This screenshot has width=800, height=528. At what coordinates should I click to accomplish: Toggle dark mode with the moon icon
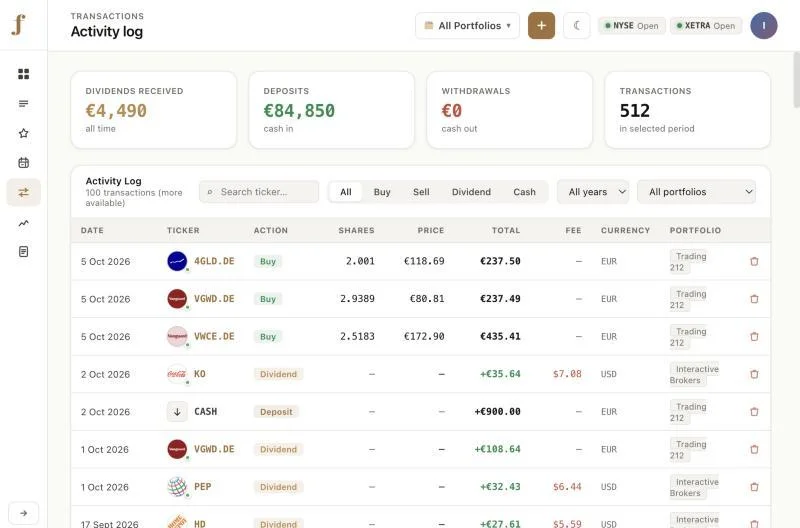[577, 26]
